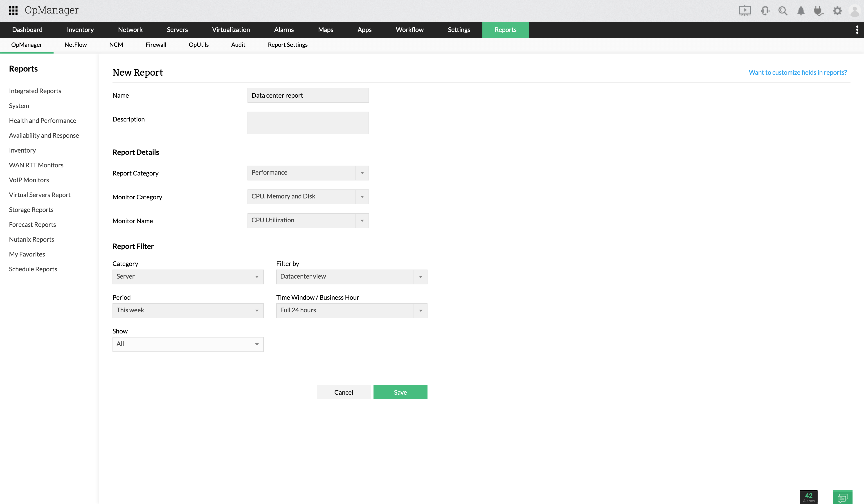
Task: Open the Monitor Name dropdown
Action: point(362,220)
